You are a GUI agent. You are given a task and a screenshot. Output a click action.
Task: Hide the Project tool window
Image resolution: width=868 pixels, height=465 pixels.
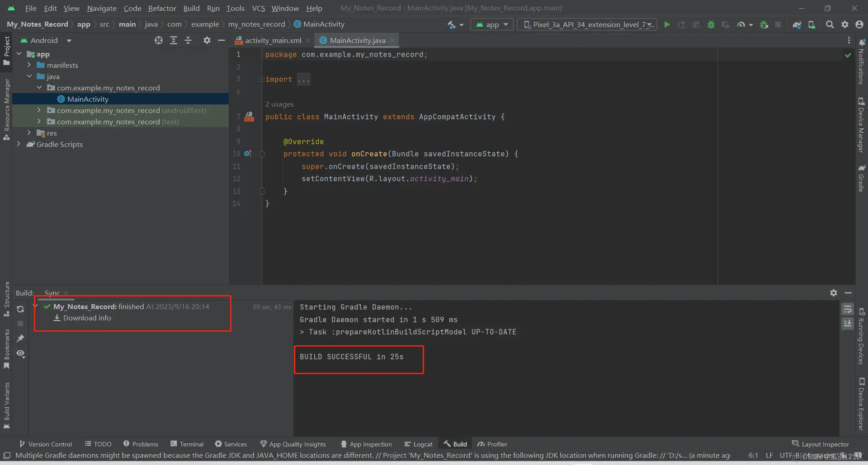222,40
